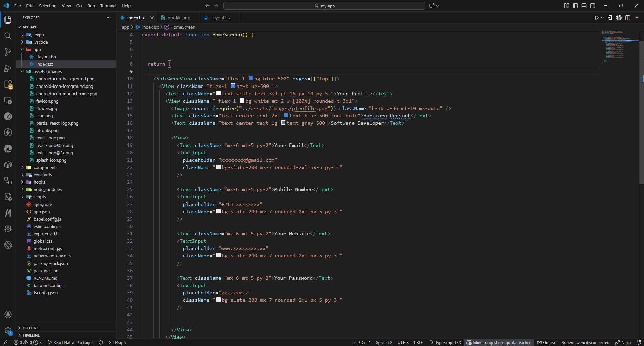This screenshot has width=644, height=346.
Task: Expand the OUTLINE section
Action: tap(31, 328)
